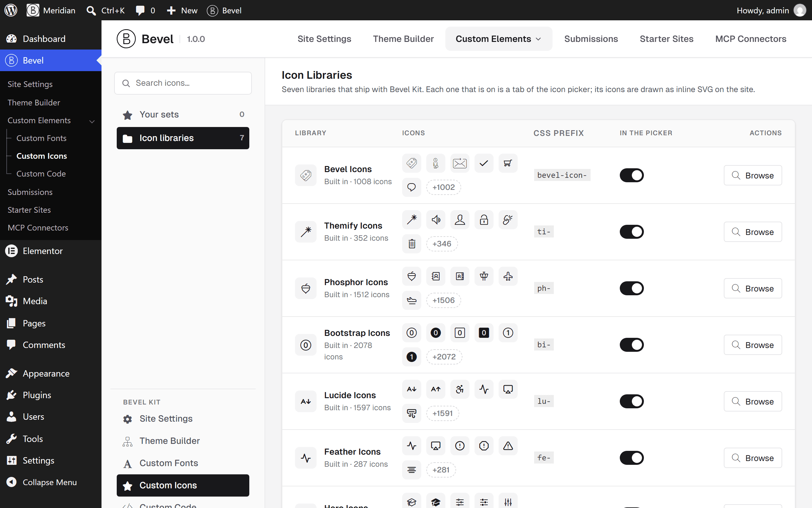Click the user icon in Themify Icons row
The height and width of the screenshot is (508, 812).
(x=460, y=220)
